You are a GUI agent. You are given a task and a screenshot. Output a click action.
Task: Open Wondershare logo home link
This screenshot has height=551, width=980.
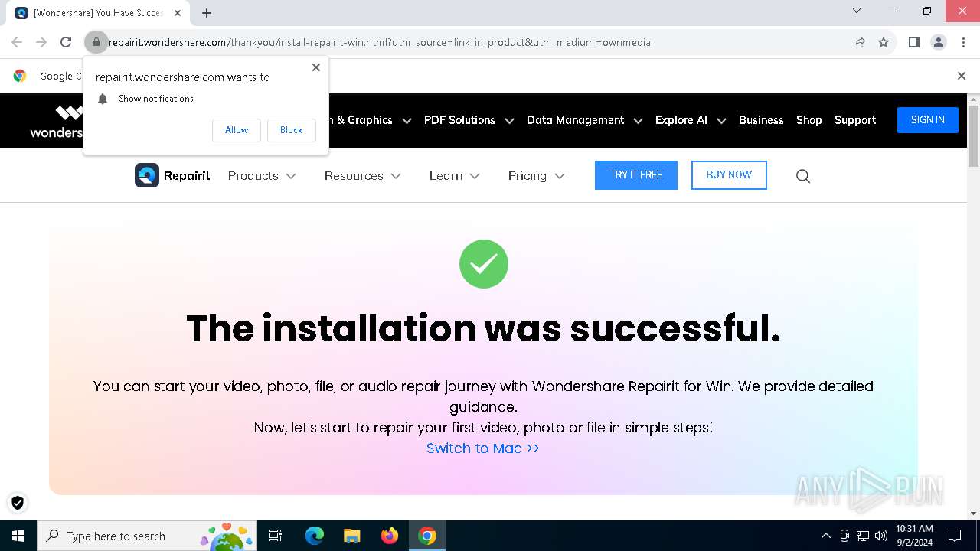pyautogui.click(x=57, y=121)
